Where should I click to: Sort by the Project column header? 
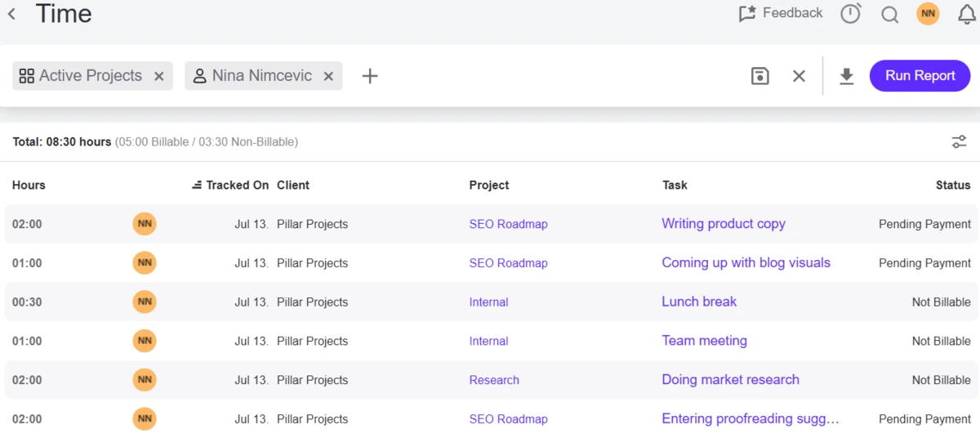click(489, 186)
